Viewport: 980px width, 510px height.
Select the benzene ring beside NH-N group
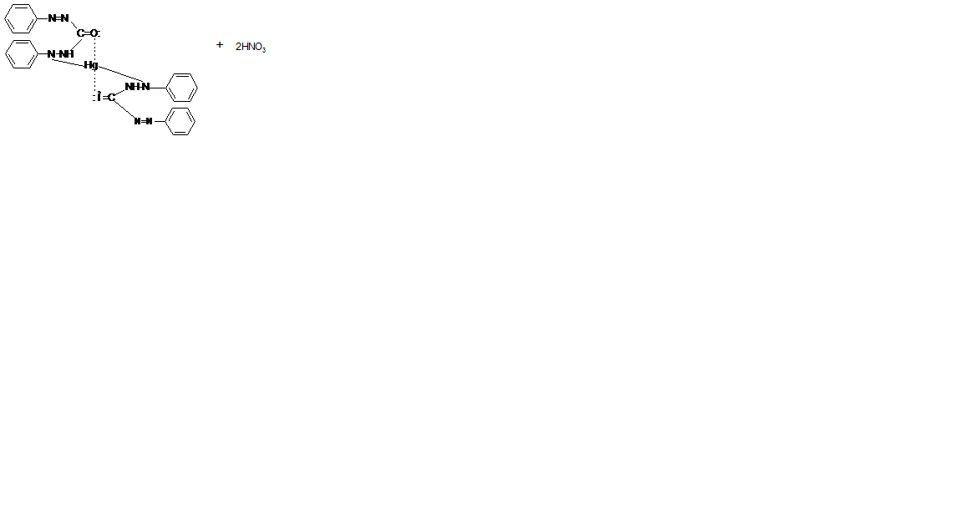tap(182, 88)
